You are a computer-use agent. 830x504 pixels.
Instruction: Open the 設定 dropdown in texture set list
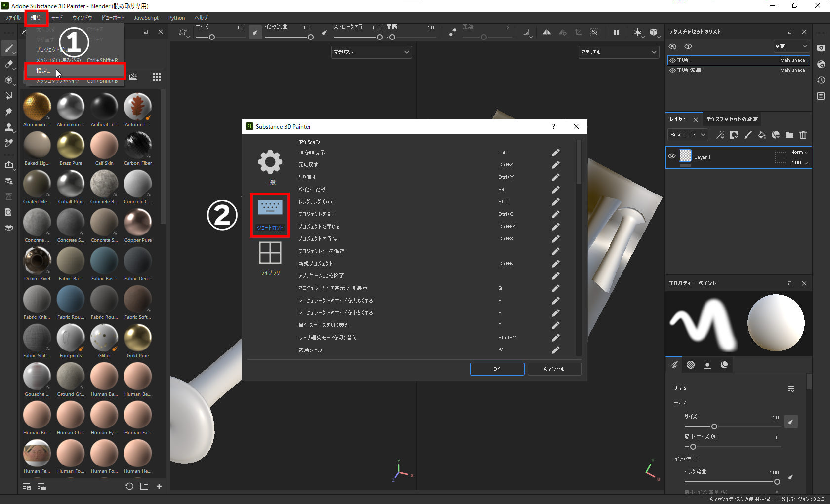coord(791,46)
